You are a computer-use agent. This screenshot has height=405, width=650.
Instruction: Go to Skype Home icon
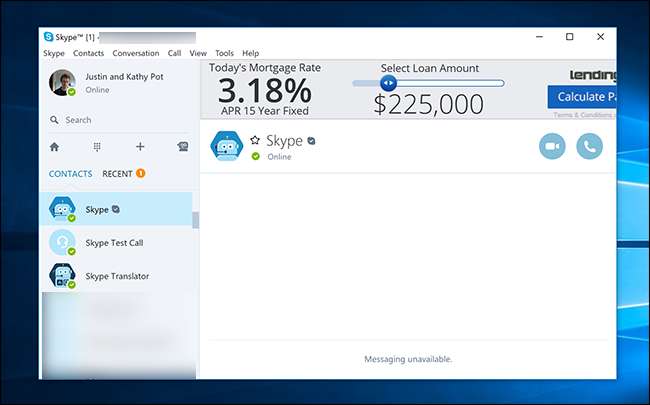coord(54,147)
